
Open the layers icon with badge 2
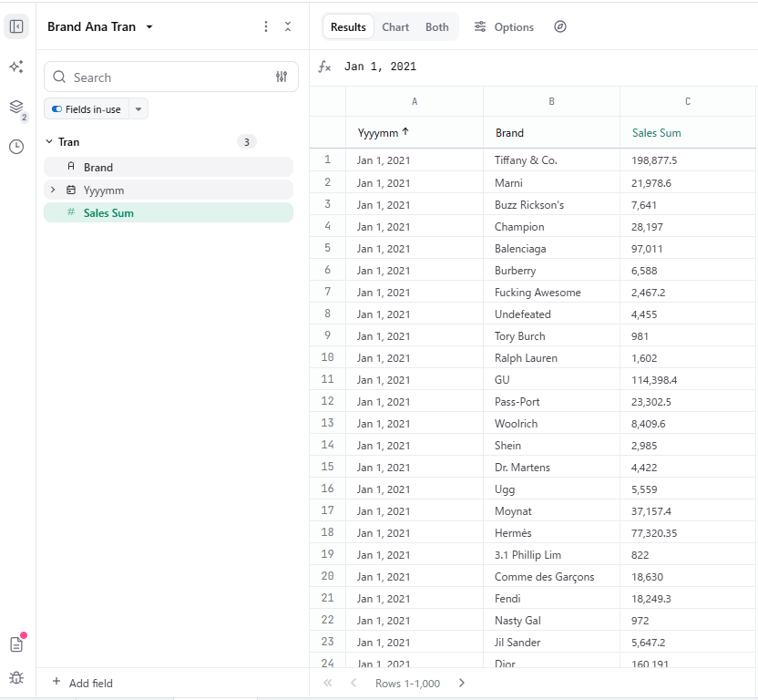[16, 107]
